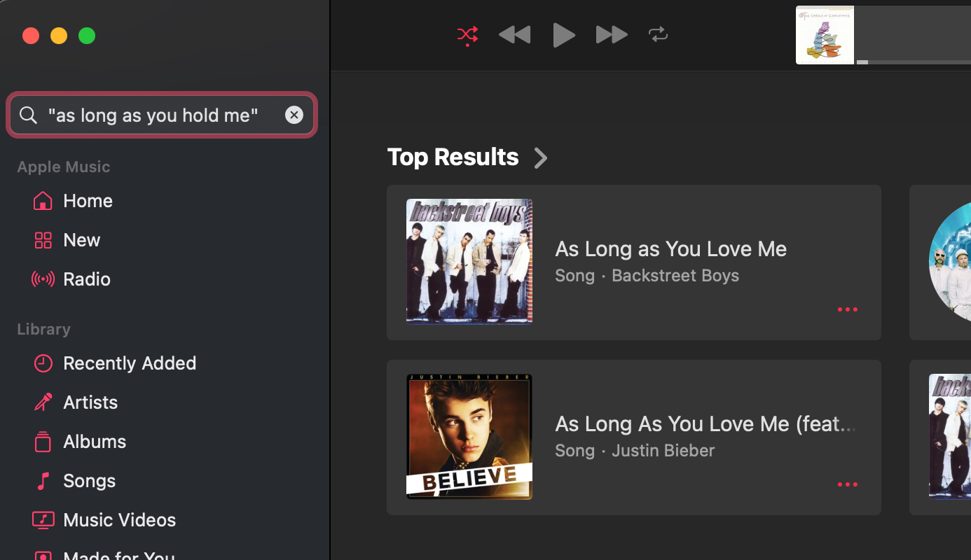Screen dimensions: 971x560
Task: Click the rewind previous track icon
Action: (x=514, y=34)
